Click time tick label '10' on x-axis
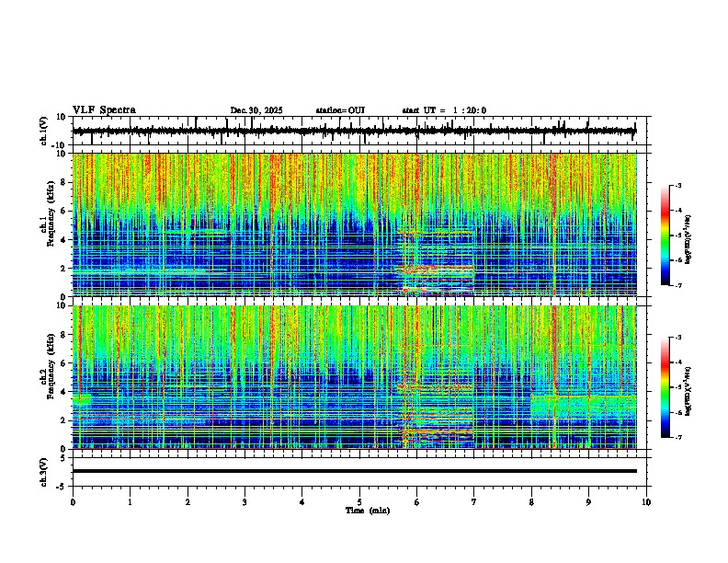 pyautogui.click(x=646, y=502)
